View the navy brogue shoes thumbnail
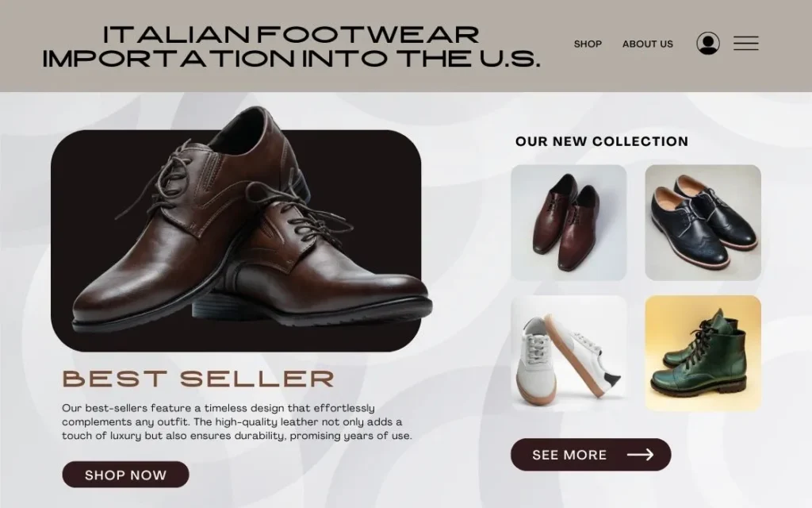 click(703, 222)
